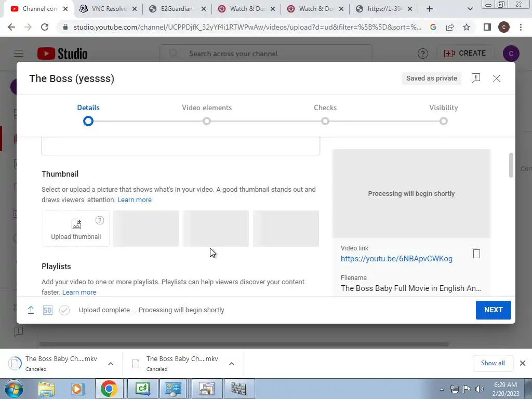Go to the Visibility step
The width and height of the screenshot is (532, 399).
[444, 115]
